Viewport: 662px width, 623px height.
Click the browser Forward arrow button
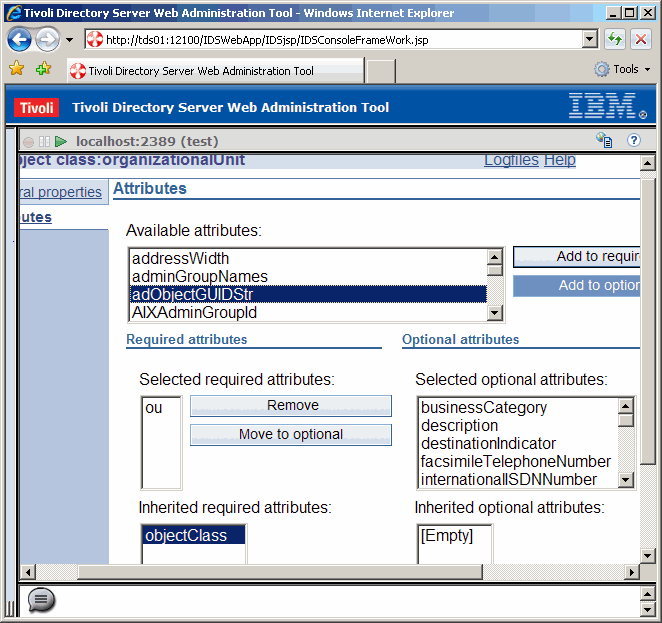pyautogui.click(x=47, y=40)
